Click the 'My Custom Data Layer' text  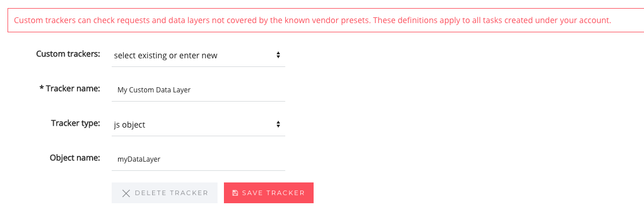[x=154, y=90]
